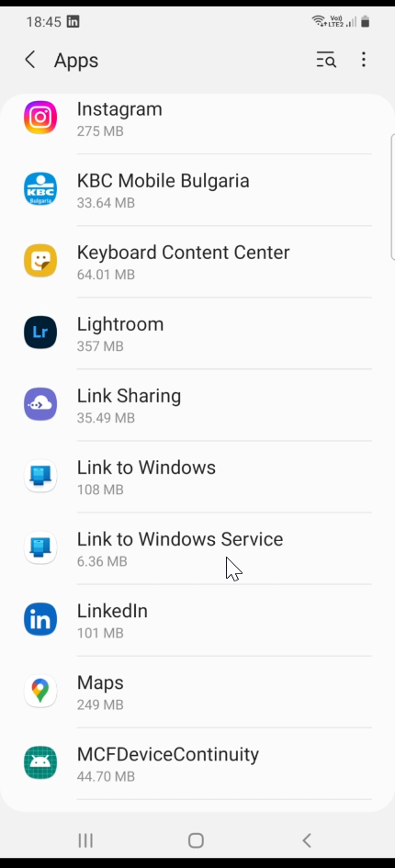Tap the Link Sharing cloud icon

click(39, 404)
